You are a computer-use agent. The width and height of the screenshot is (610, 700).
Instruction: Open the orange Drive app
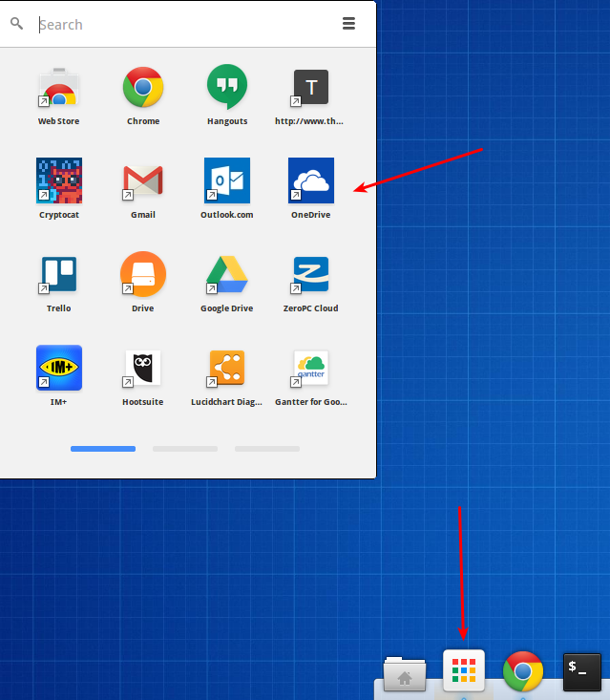(x=143, y=274)
